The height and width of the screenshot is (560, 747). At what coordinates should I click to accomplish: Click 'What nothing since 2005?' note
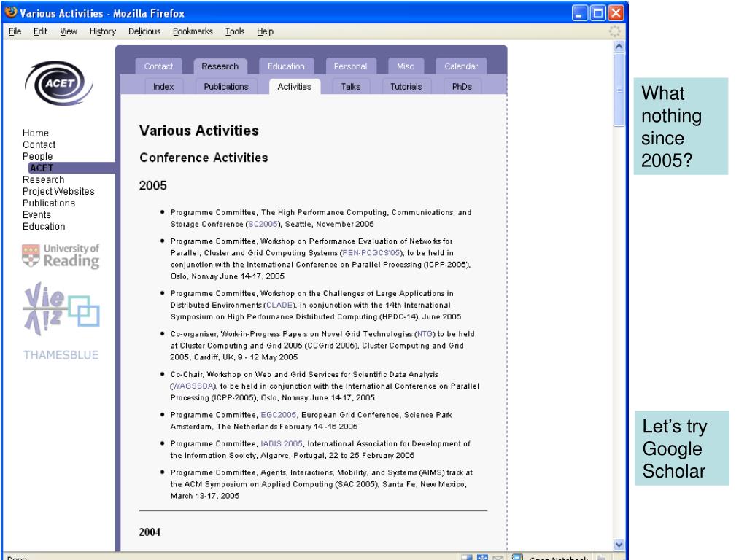[x=681, y=126]
